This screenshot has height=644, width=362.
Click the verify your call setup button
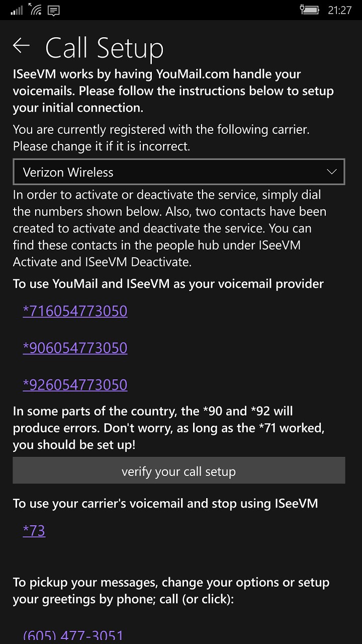pyautogui.click(x=179, y=470)
